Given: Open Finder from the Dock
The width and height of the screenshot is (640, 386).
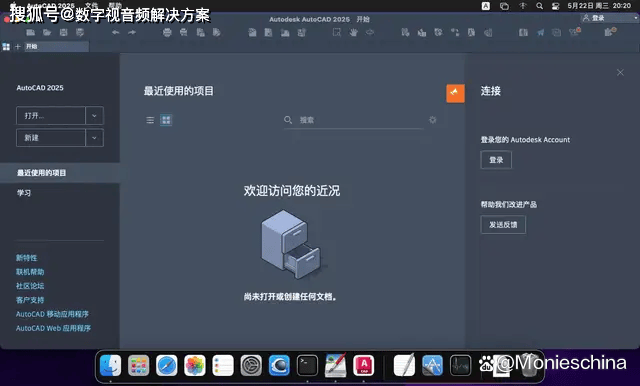Looking at the screenshot, I should click(x=111, y=365).
